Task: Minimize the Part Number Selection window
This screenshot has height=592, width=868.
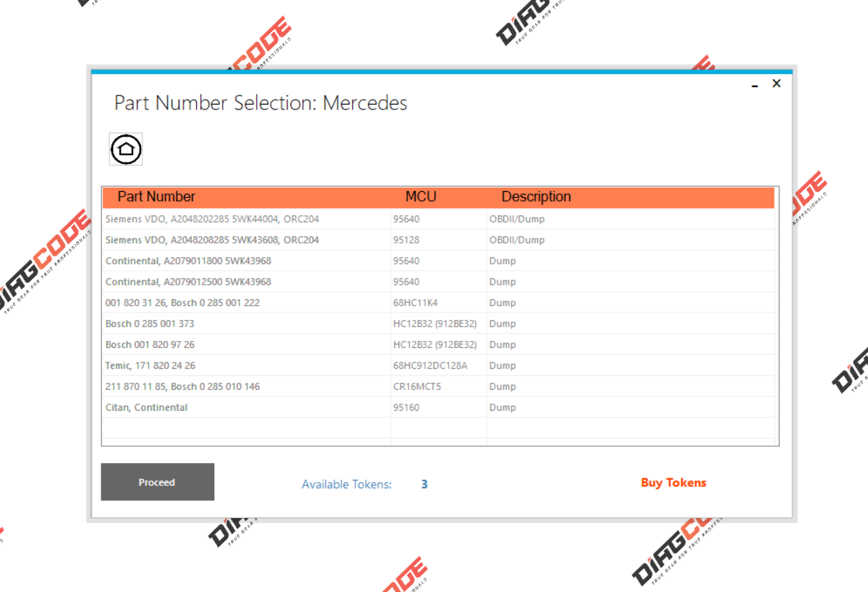Action: [755, 84]
